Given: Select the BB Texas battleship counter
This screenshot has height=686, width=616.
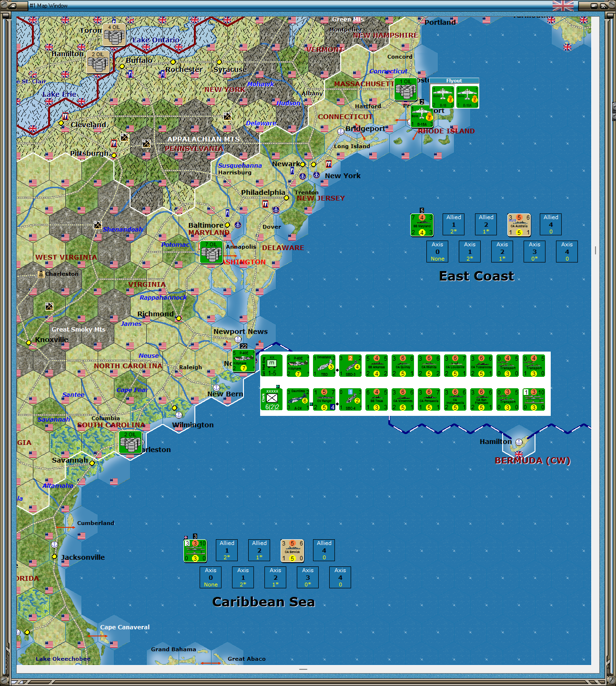Looking at the screenshot, I should (x=376, y=399).
